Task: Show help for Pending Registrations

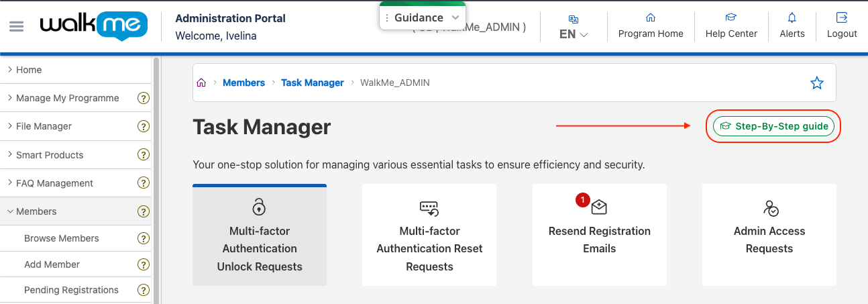Action: coord(143,290)
